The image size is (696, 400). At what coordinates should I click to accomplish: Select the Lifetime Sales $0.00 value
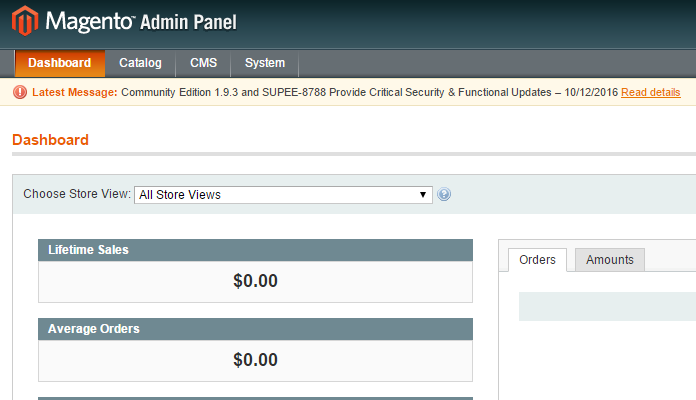255,281
